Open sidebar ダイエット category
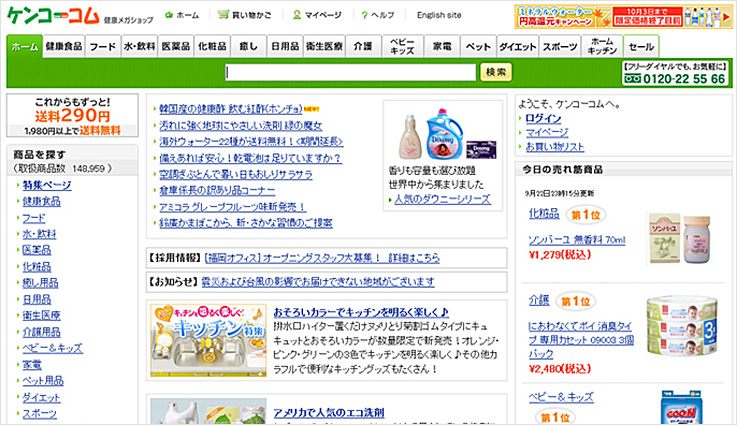The image size is (737, 425). [41, 398]
